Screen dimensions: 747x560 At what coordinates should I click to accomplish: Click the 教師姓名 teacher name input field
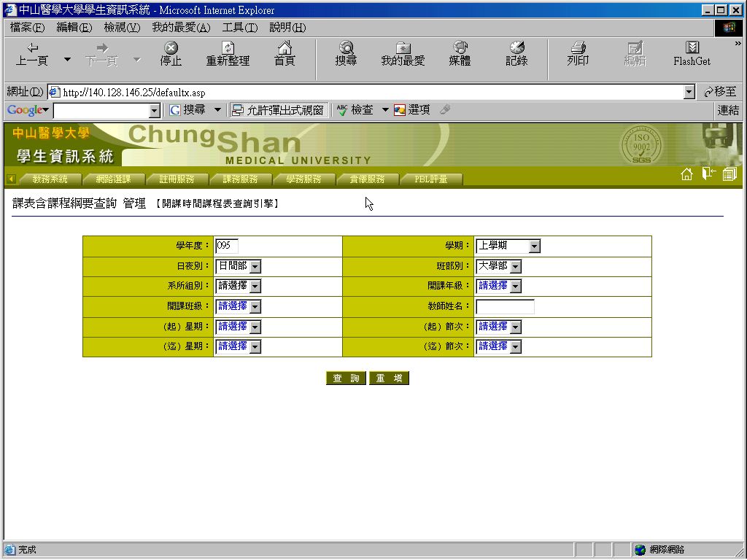click(x=505, y=307)
